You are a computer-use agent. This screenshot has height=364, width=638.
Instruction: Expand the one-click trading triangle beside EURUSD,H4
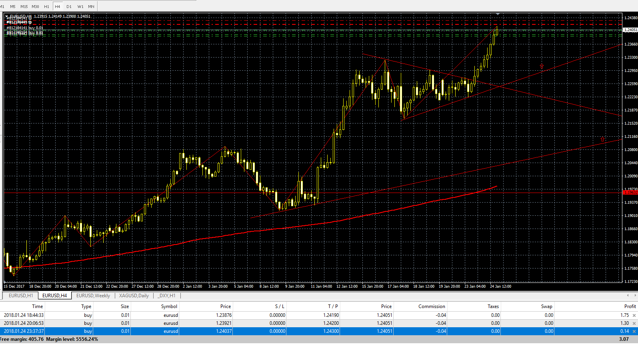tap(7, 16)
